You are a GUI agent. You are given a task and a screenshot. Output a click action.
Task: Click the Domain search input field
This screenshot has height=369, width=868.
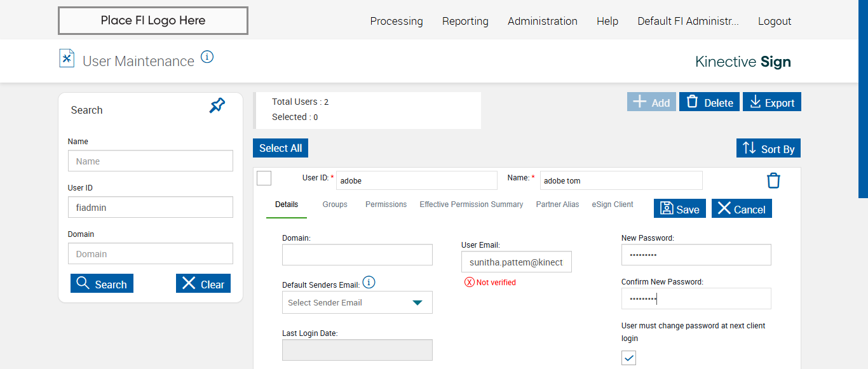(x=151, y=254)
